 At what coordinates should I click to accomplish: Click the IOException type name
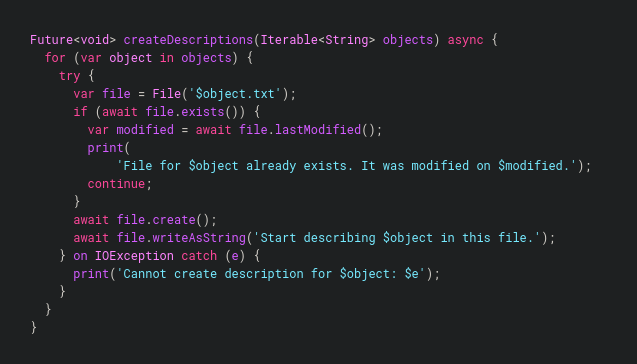(134, 256)
